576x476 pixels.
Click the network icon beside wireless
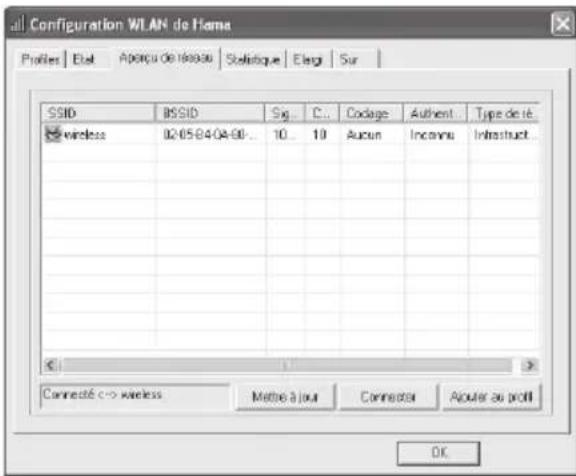(x=53, y=134)
